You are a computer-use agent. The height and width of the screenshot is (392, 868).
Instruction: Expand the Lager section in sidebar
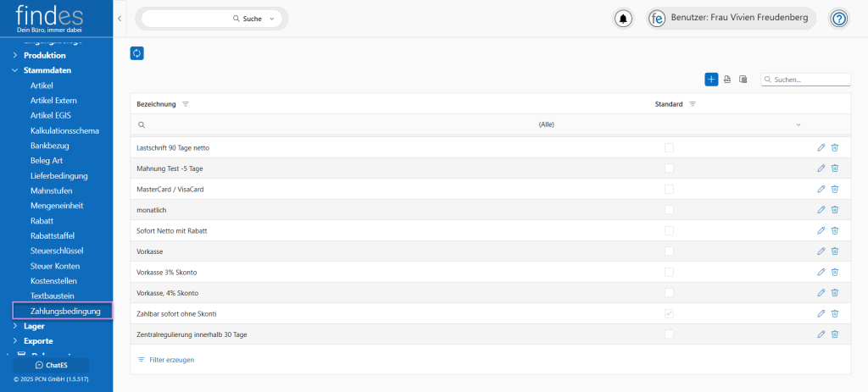tap(15, 326)
